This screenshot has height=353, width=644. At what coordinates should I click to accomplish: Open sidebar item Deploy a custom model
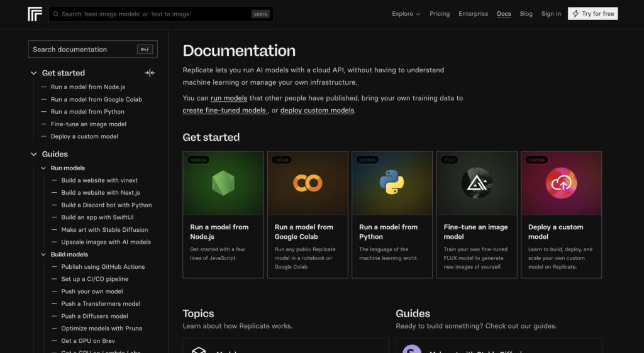pos(85,136)
